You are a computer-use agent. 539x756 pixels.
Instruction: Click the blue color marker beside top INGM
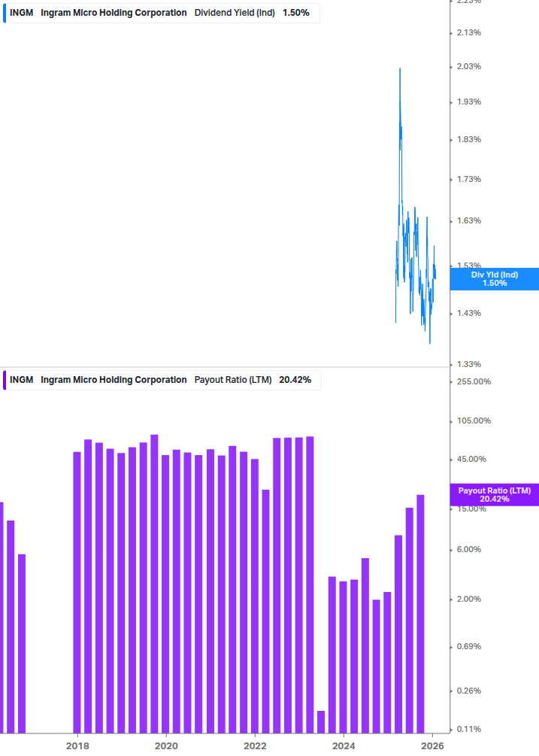[5, 13]
